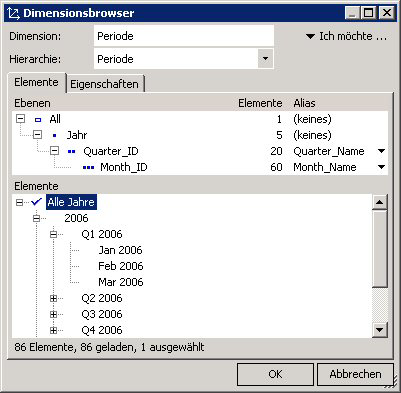401x393 pixels.
Task: Collapse the Q1 2006 node
Action: [53, 234]
